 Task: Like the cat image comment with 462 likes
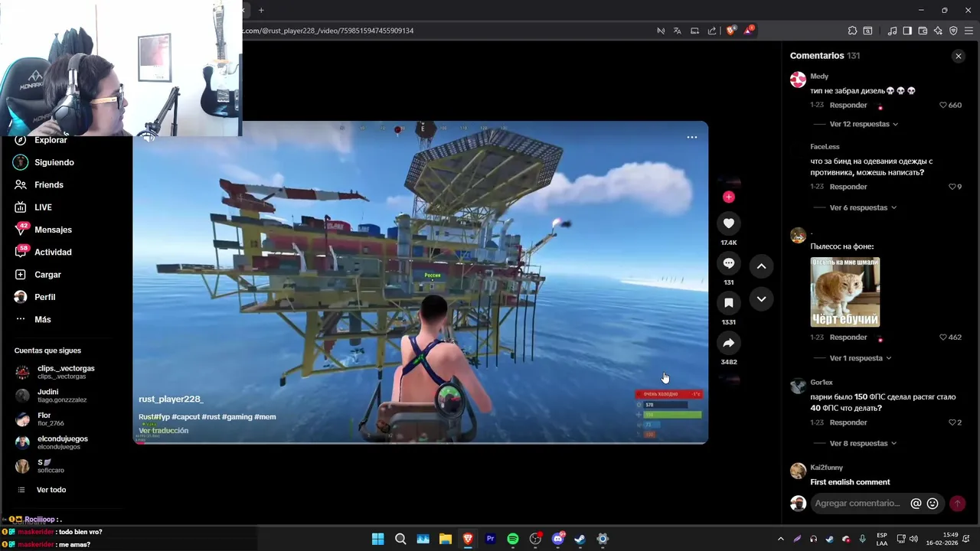click(943, 337)
